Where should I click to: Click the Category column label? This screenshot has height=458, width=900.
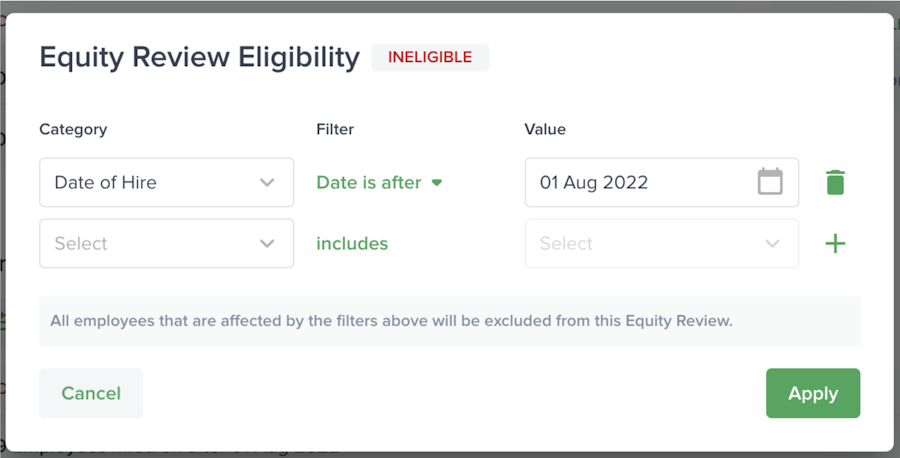(x=73, y=129)
